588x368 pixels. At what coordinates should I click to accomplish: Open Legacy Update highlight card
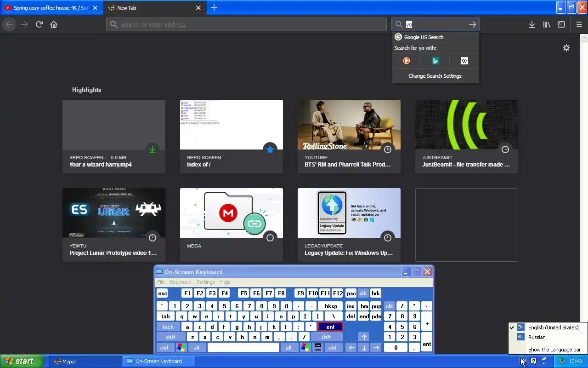point(349,225)
